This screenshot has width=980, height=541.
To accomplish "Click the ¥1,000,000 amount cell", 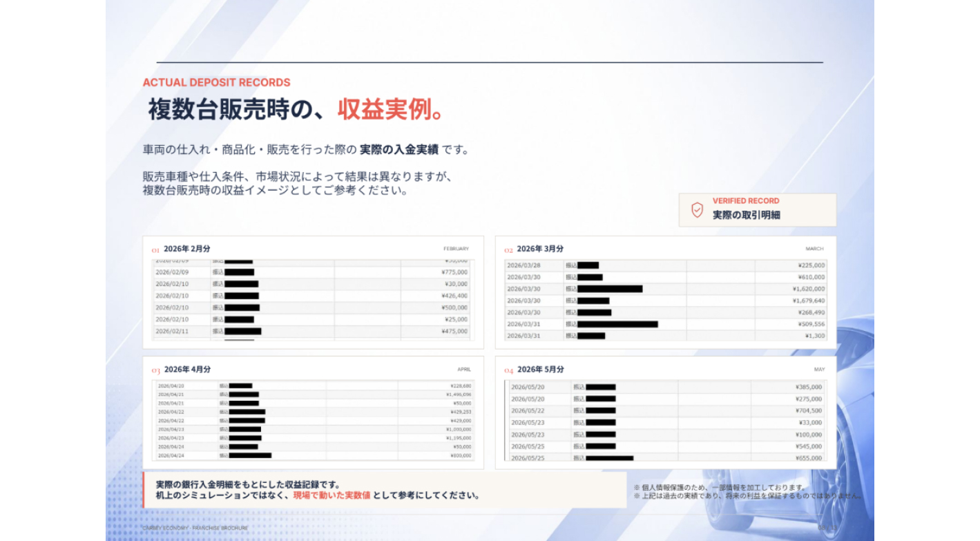I will [x=459, y=430].
